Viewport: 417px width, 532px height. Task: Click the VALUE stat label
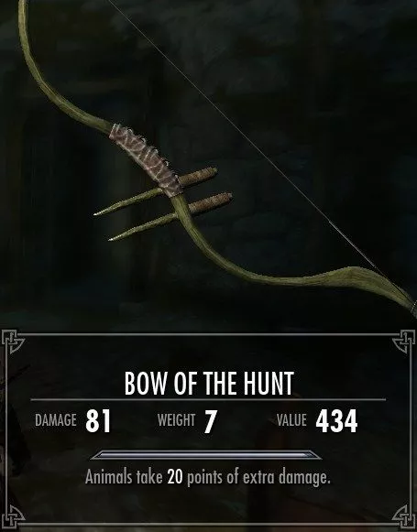tap(291, 420)
